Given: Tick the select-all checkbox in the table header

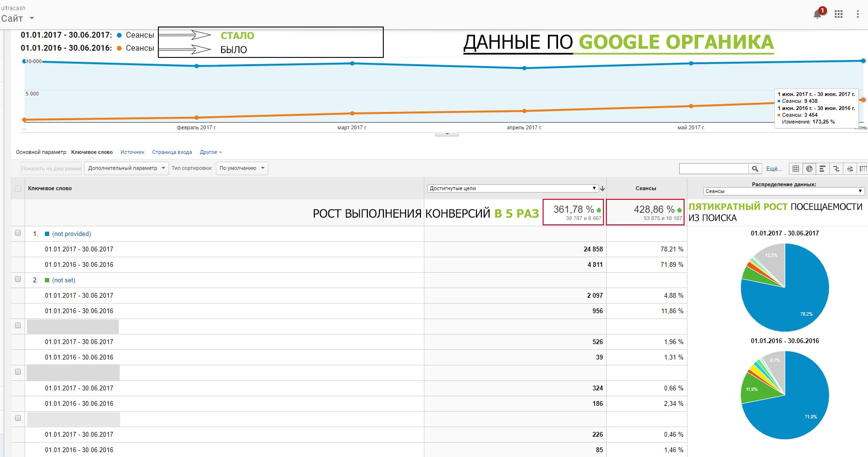Looking at the screenshot, I should (x=18, y=189).
